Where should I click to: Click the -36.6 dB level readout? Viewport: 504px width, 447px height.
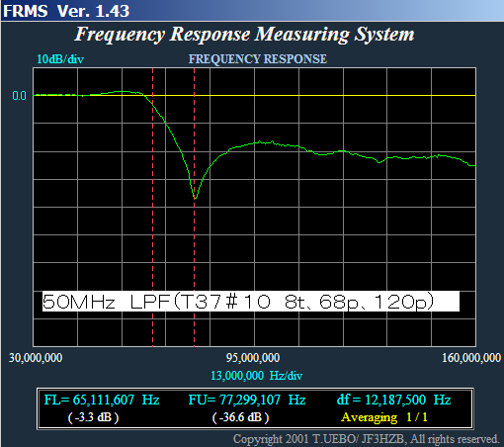point(240,417)
